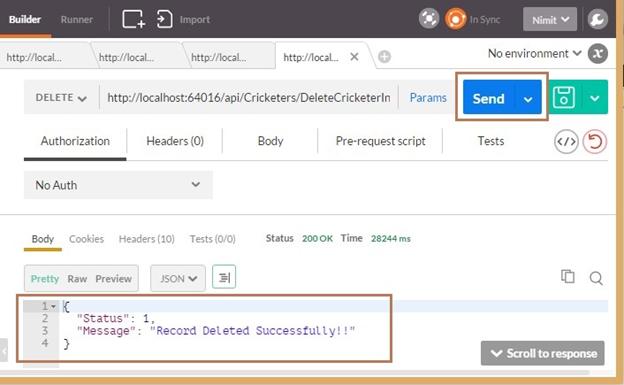Screen dimensions: 624x385
Task: Open the generate code snippet icon
Action: (566, 141)
